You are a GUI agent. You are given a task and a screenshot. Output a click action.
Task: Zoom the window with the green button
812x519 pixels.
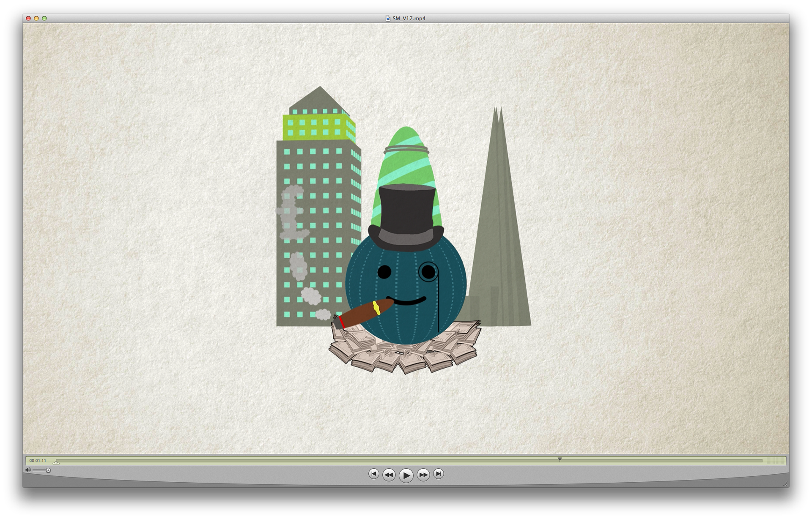[x=44, y=19]
